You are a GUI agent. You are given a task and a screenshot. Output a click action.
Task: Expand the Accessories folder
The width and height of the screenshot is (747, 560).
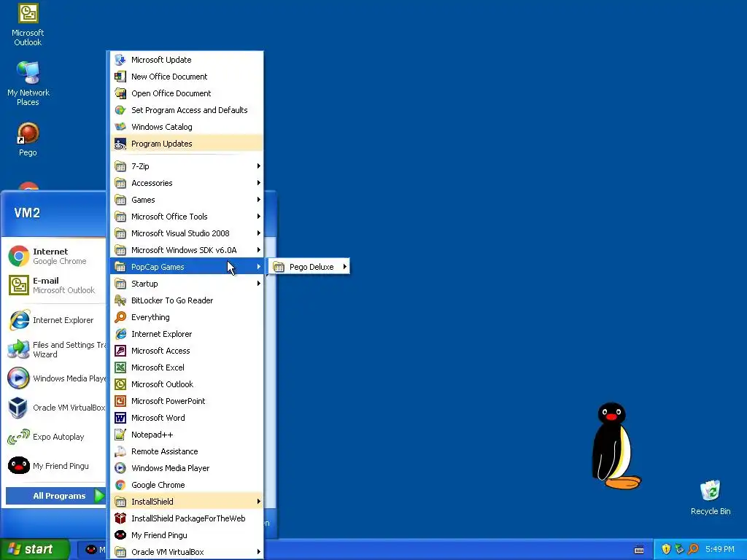(187, 183)
